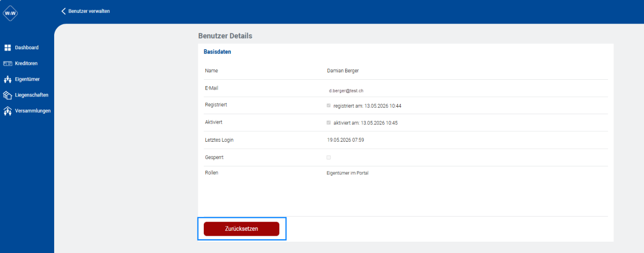Image resolution: width=644 pixels, height=253 pixels.
Task: Click the W&W logo icon
Action: tap(10, 13)
